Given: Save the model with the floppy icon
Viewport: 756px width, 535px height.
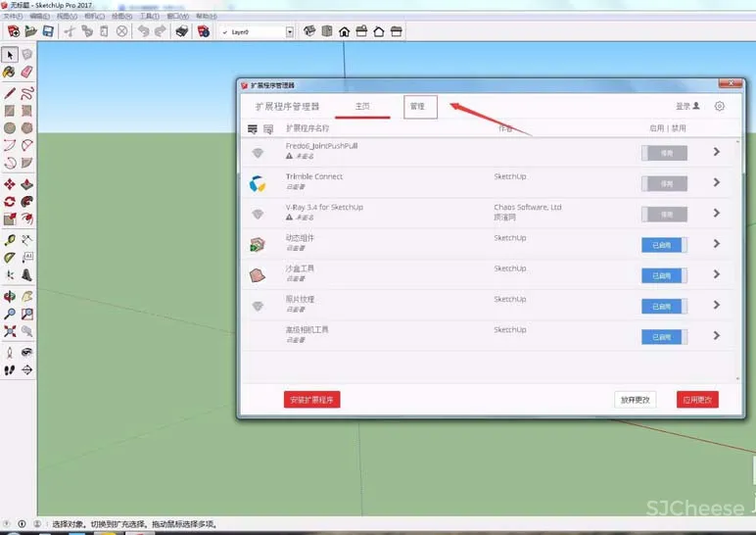Looking at the screenshot, I should 48,31.
